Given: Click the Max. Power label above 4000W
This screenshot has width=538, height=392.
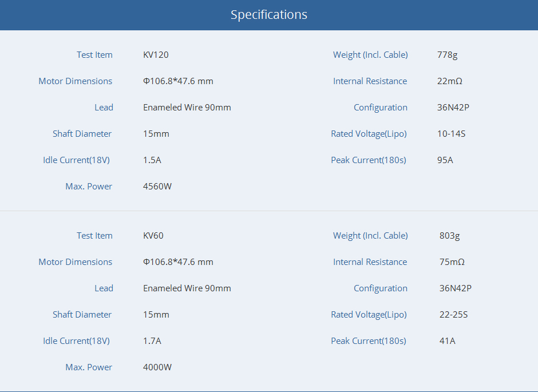Looking at the screenshot, I should coord(89,367).
